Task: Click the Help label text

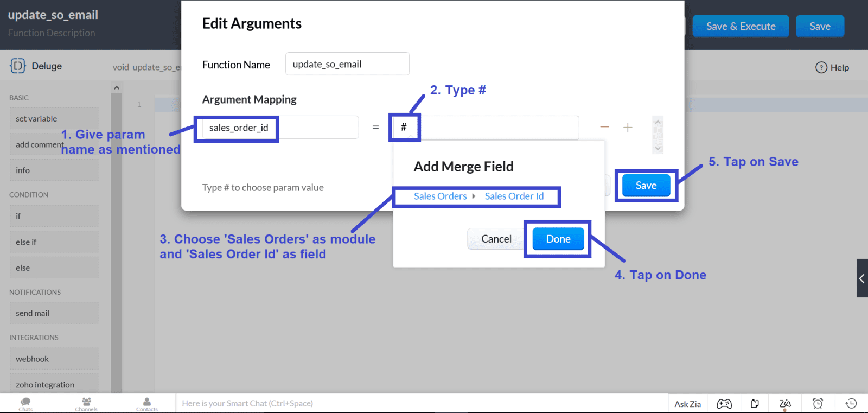Action: 839,67
